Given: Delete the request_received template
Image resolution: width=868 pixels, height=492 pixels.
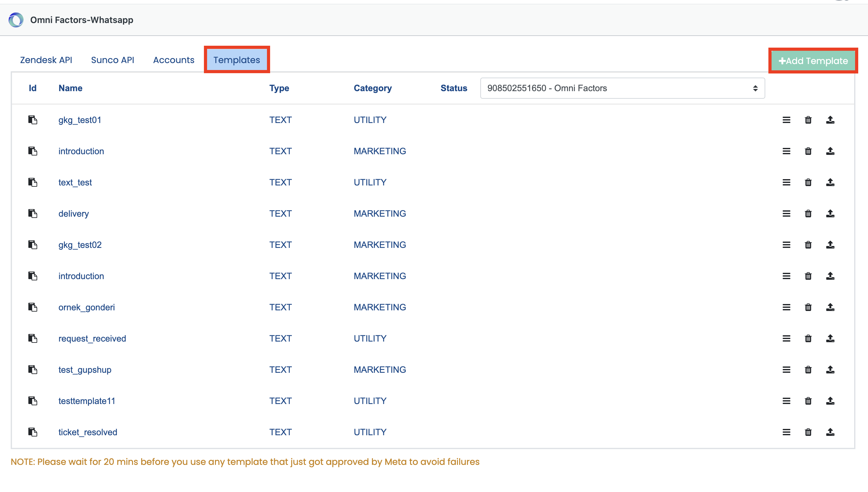Looking at the screenshot, I should (x=808, y=339).
